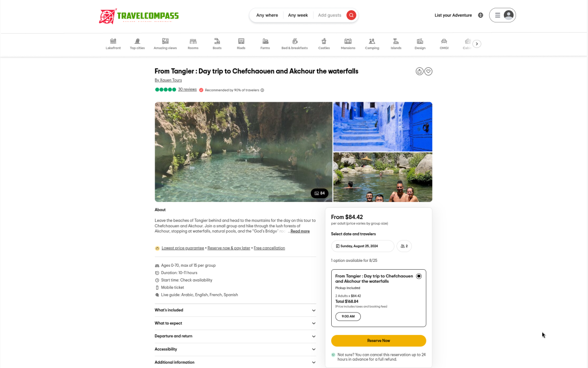Select Amazing views category
The width and height of the screenshot is (588, 368).
[165, 44]
